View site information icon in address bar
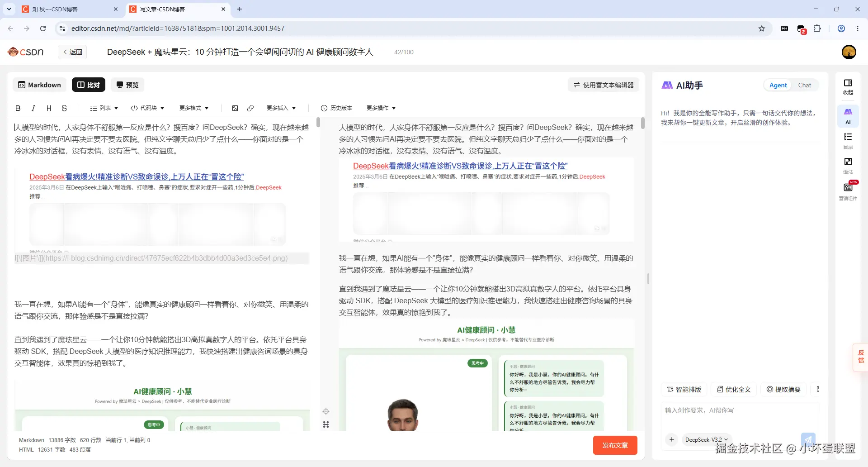 click(x=62, y=29)
